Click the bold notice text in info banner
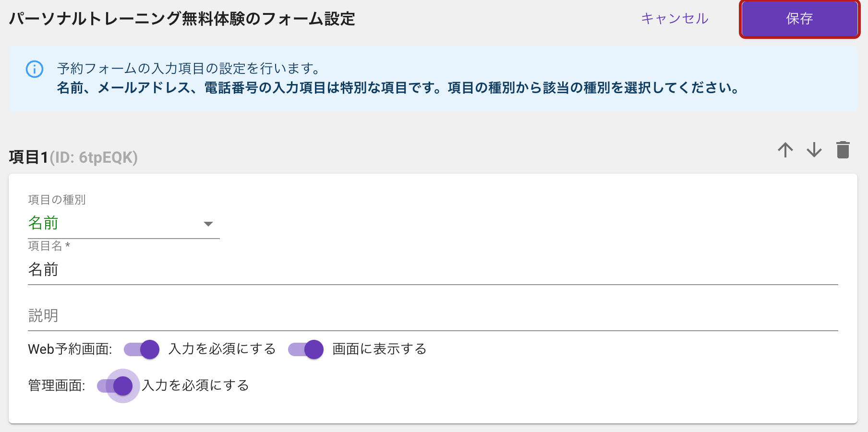The image size is (868, 432). 398,88
